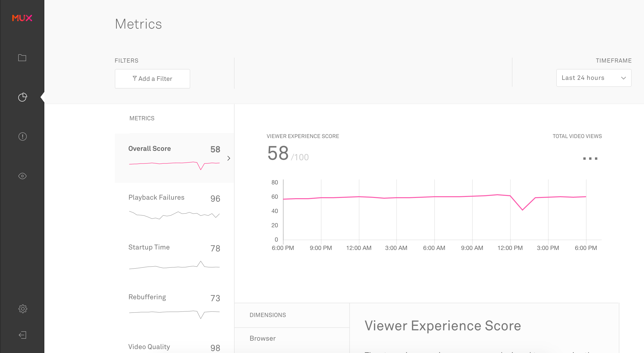This screenshot has height=353, width=644.
Task: Click the eye views icon in sidebar
Action: 22,176
